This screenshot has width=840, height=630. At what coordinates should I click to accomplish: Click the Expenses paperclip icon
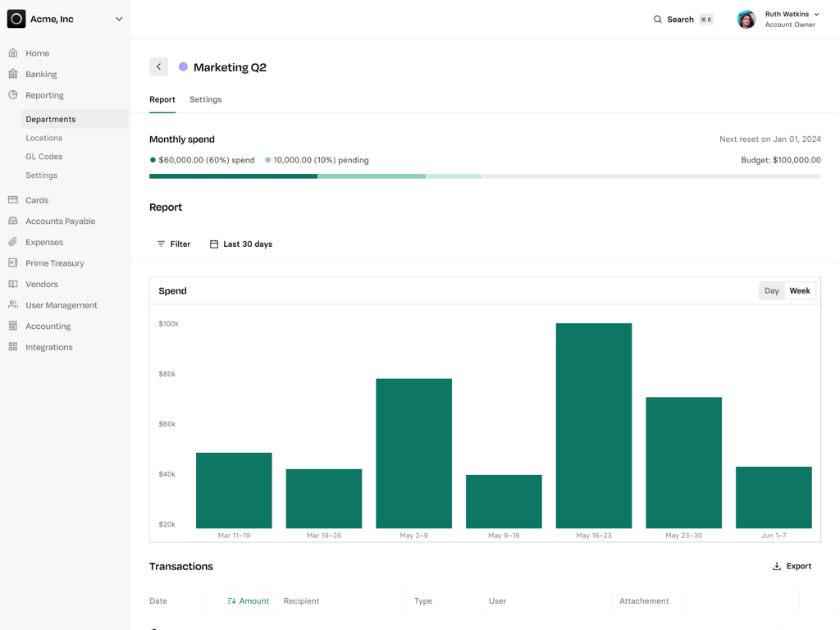(13, 242)
